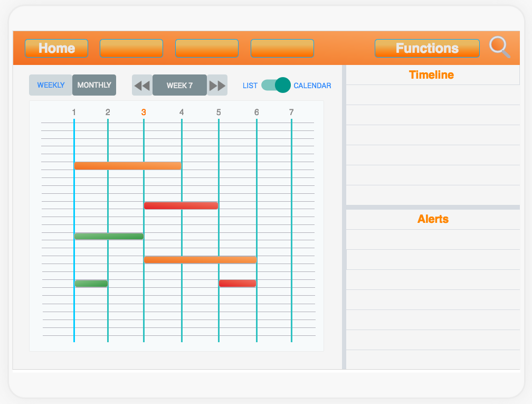Screen dimensions: 532x404
Task: Advance to next week with forward arrows
Action: pyautogui.click(x=217, y=86)
